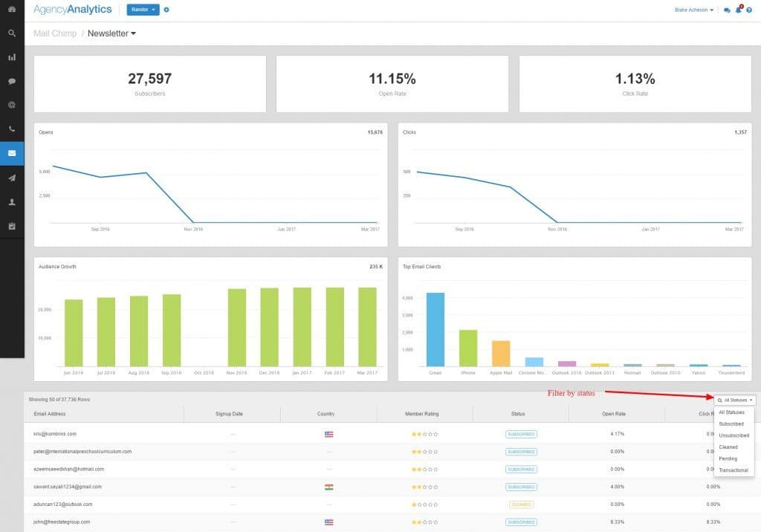761x532 pixels.
Task: Sort by the Country column header
Action: pyautogui.click(x=326, y=414)
